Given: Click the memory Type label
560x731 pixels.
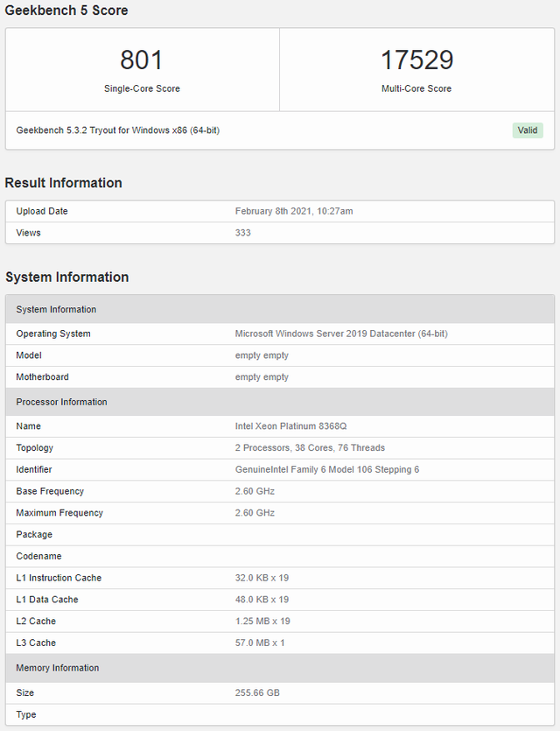Looking at the screenshot, I should tap(26, 714).
